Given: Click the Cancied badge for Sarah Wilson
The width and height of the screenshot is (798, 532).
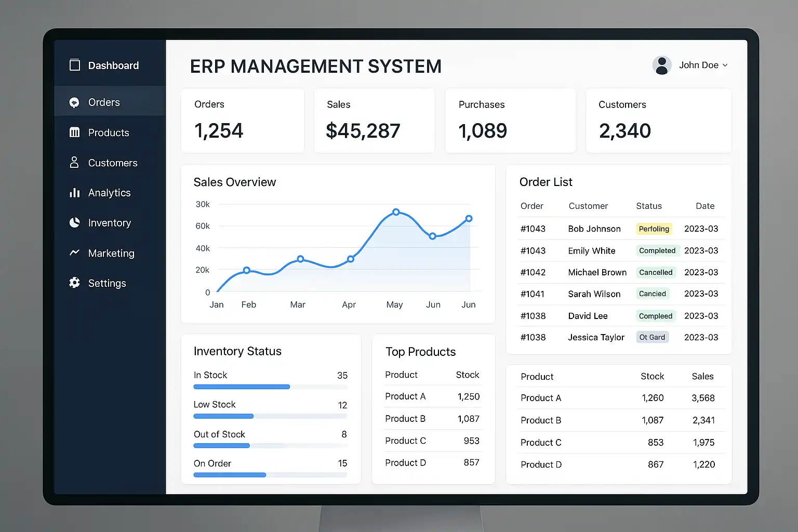Looking at the screenshot, I should coord(653,294).
